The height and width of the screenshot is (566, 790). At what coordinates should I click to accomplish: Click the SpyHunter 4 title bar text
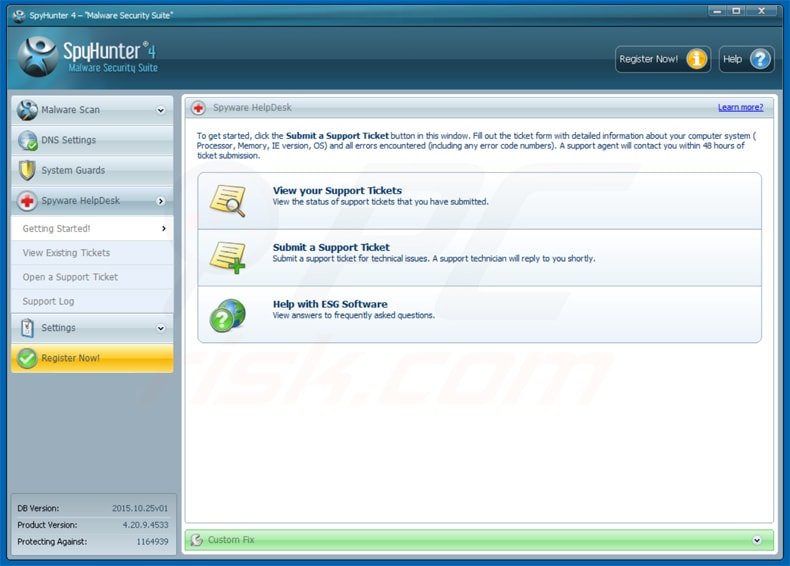[x=101, y=16]
